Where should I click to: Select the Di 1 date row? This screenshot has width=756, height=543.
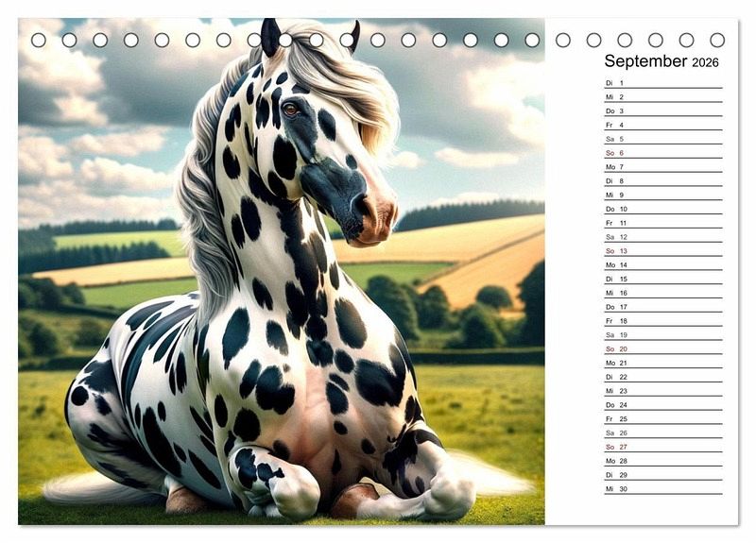pos(662,83)
